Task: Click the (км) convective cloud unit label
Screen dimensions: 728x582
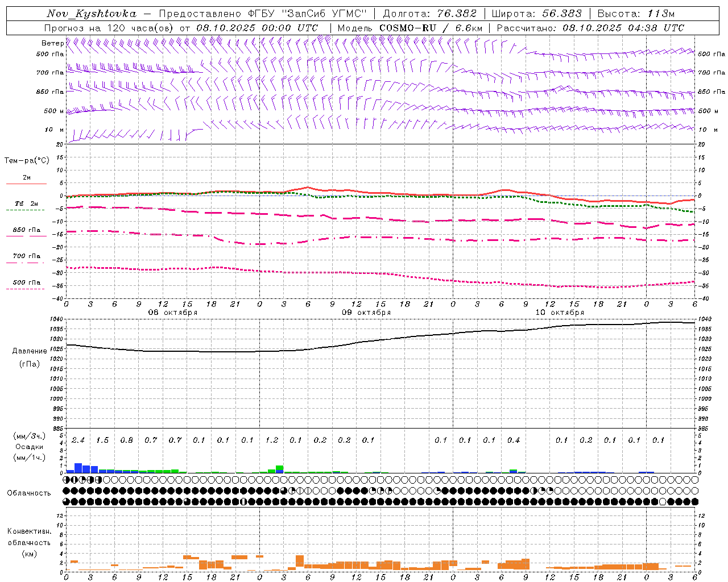Action: 29,554
